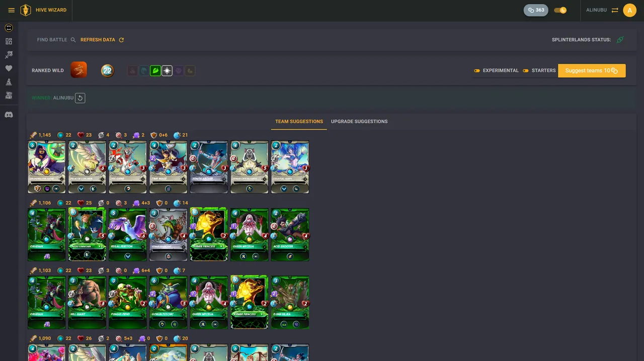Toggle the Fire splinter filter
This screenshot has width=644, height=361.
(x=132, y=71)
